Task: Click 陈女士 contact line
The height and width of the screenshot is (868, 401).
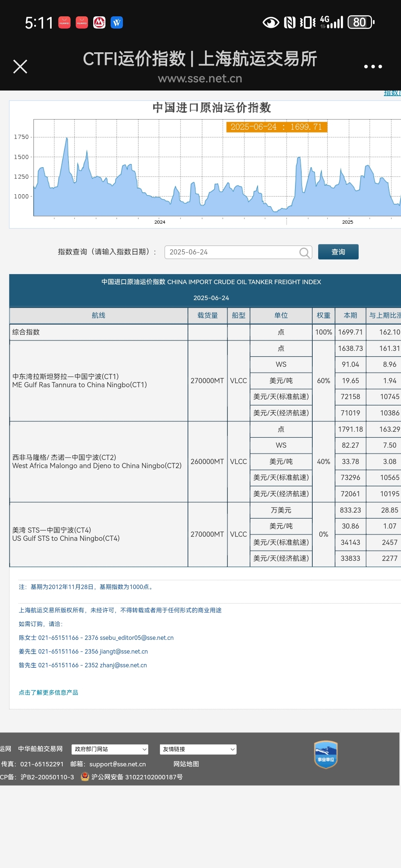Action: tap(96, 638)
